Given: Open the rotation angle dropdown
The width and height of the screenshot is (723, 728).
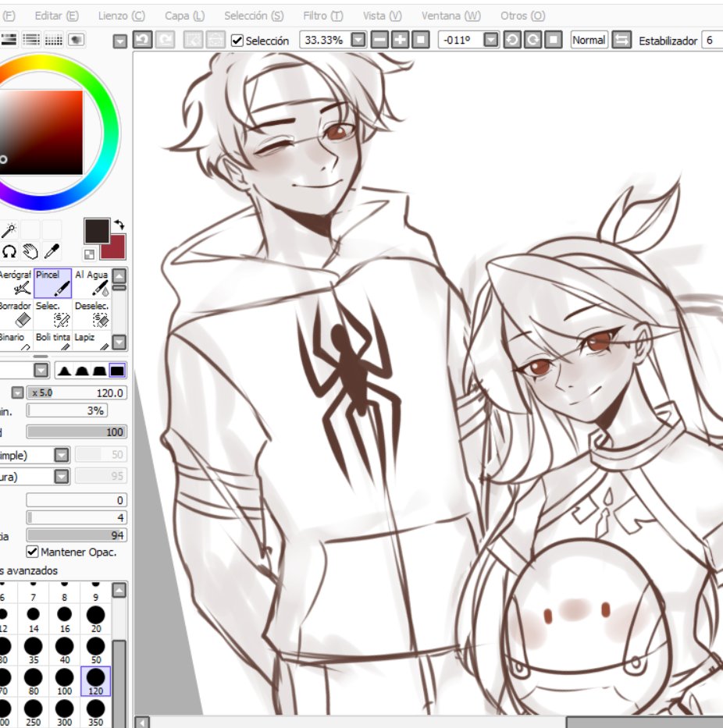Looking at the screenshot, I should click(490, 40).
